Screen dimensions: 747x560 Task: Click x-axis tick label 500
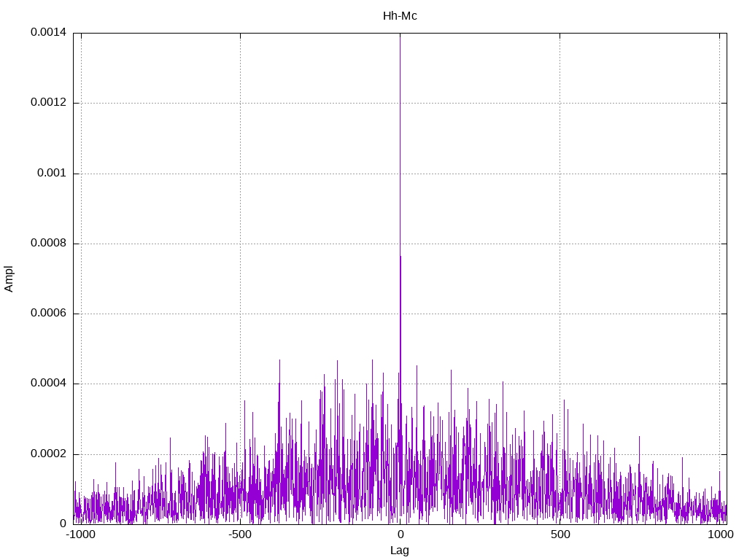tap(560, 534)
